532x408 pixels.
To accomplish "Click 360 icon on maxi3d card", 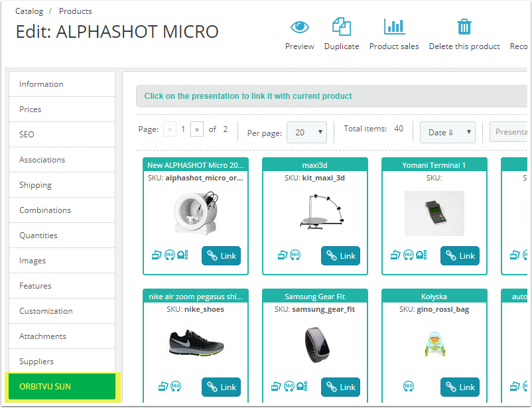I will pos(295,255).
